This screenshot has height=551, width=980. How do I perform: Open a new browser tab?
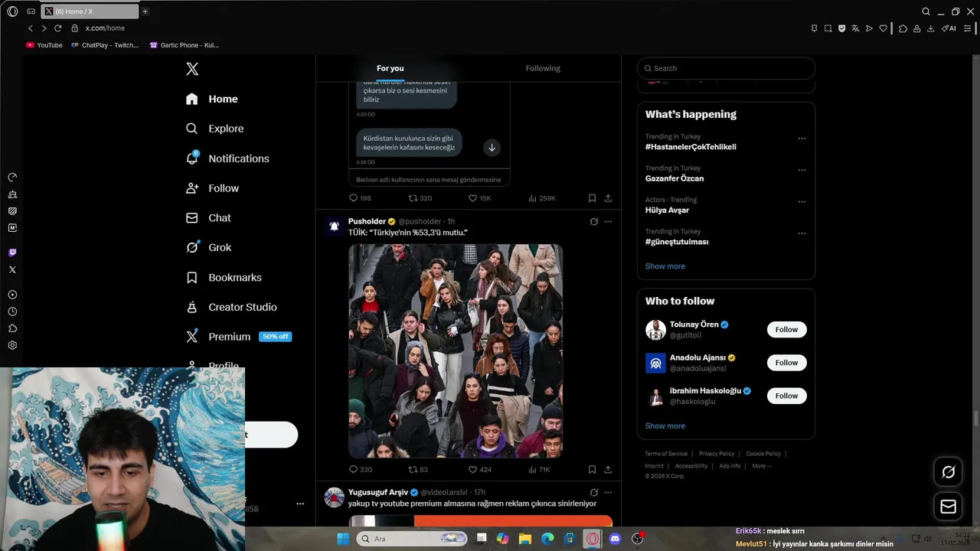tap(145, 11)
